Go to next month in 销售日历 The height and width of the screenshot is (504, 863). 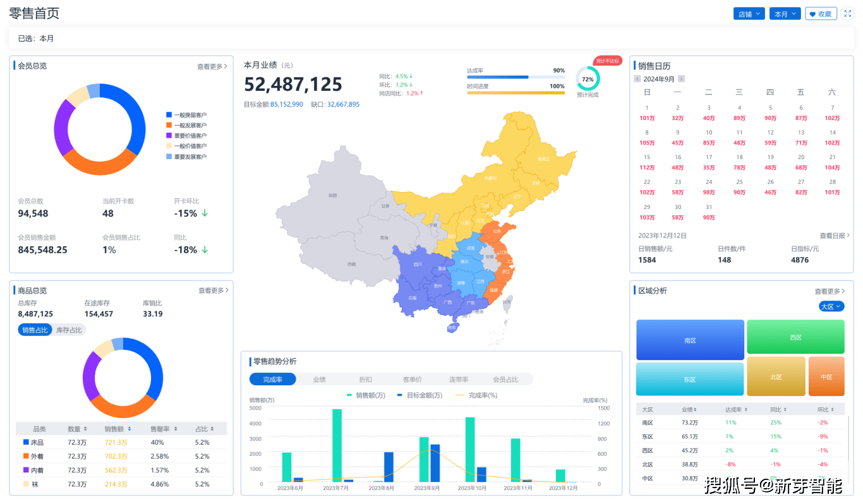(x=681, y=79)
